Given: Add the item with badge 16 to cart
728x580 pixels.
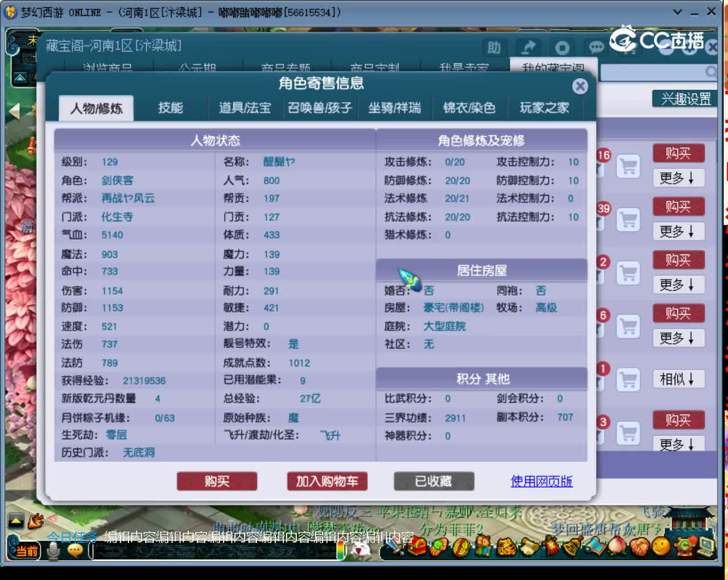Looking at the screenshot, I should coord(628,167).
